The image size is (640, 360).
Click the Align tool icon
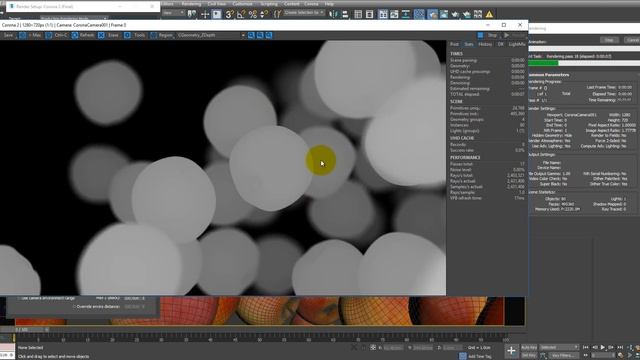tap(345, 14)
